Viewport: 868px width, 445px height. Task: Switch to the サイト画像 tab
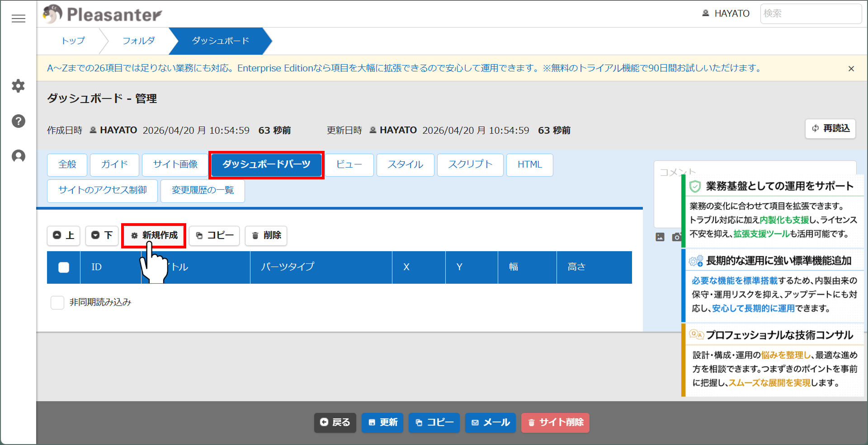[x=175, y=165]
